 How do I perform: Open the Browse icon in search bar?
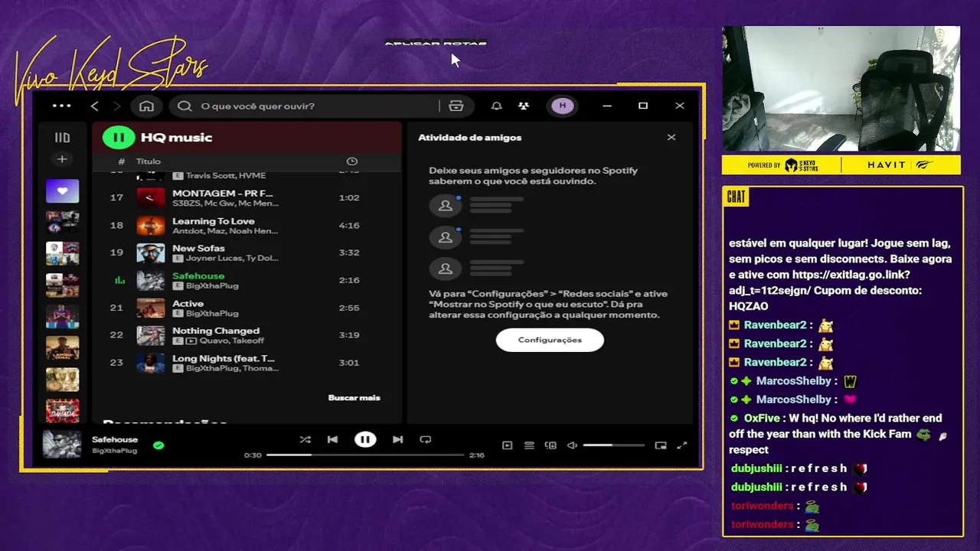(456, 106)
